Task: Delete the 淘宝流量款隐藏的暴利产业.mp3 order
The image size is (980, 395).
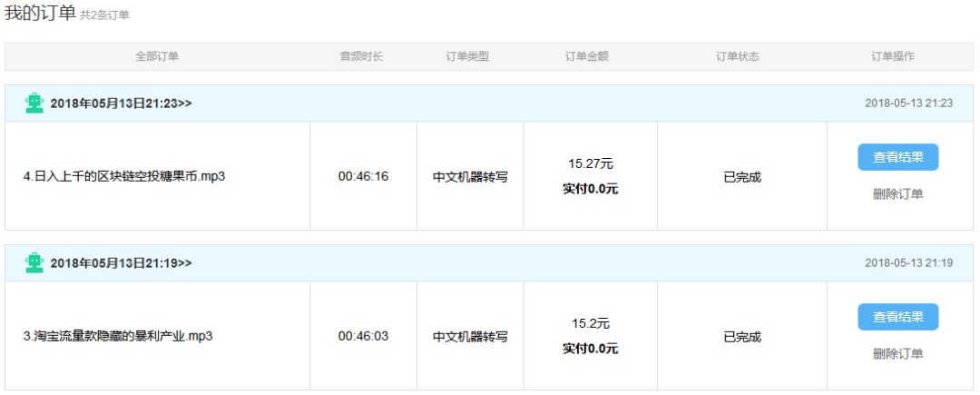Action: point(897,354)
